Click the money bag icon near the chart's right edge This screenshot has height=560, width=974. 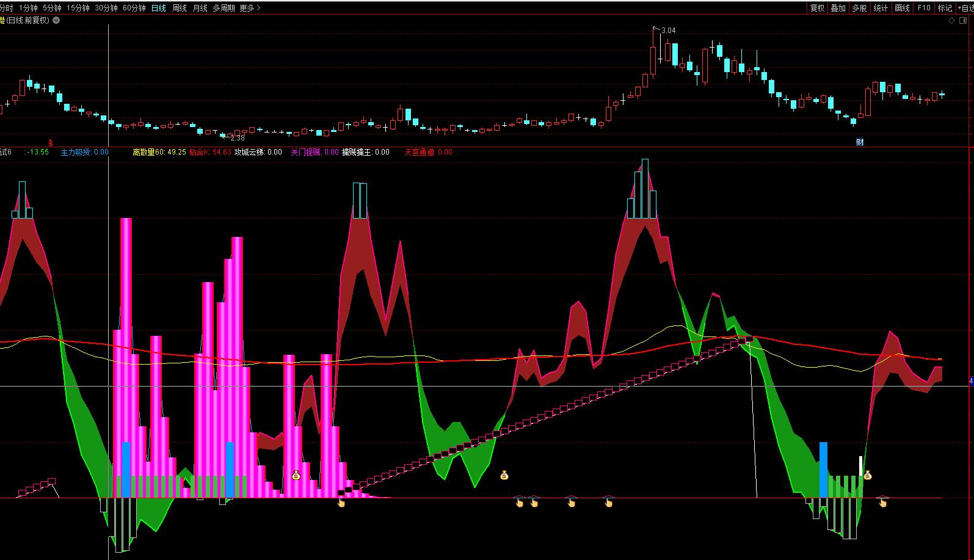[x=868, y=475]
